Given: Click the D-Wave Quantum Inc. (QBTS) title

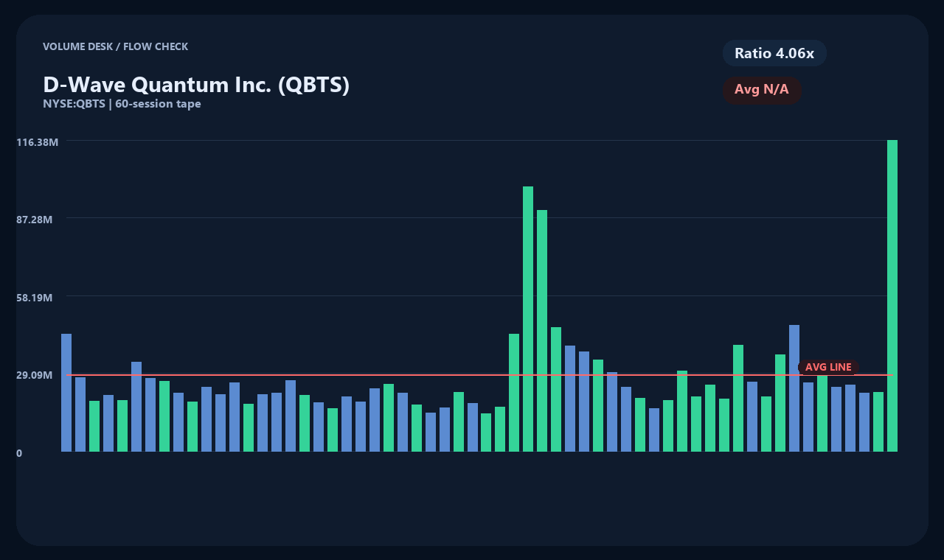Looking at the screenshot, I should click(196, 85).
